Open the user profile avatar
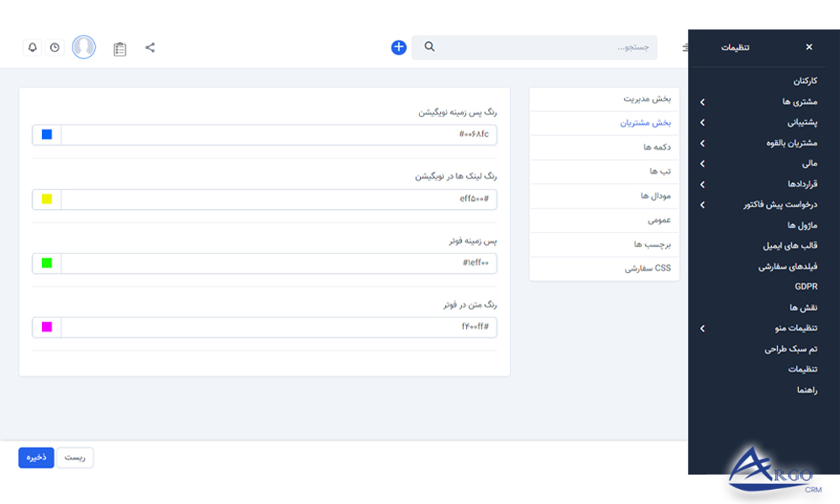The image size is (840, 504). [x=83, y=47]
